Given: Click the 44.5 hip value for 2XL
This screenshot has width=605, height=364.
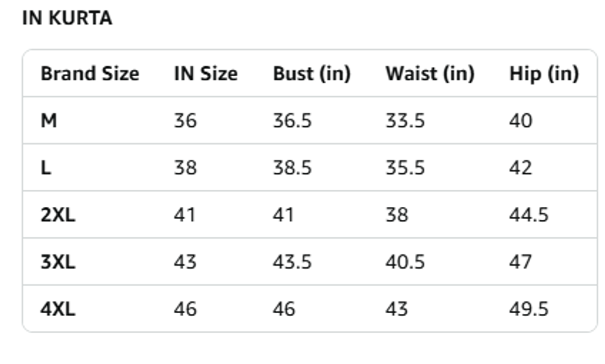Looking at the screenshot, I should click(x=529, y=214).
